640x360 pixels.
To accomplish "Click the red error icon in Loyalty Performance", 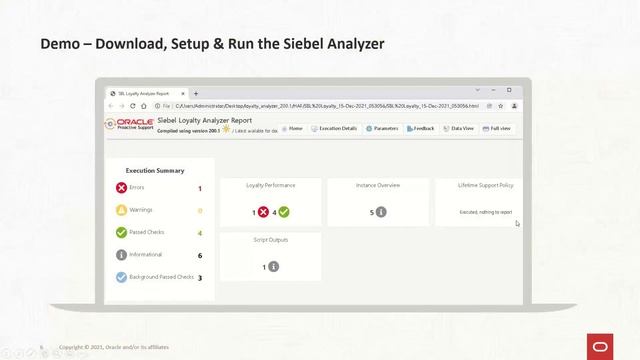I will (263, 212).
